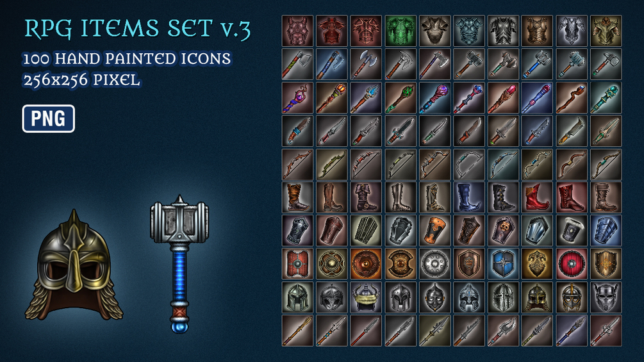Select the last spear icon in the bottom row

tap(606, 331)
